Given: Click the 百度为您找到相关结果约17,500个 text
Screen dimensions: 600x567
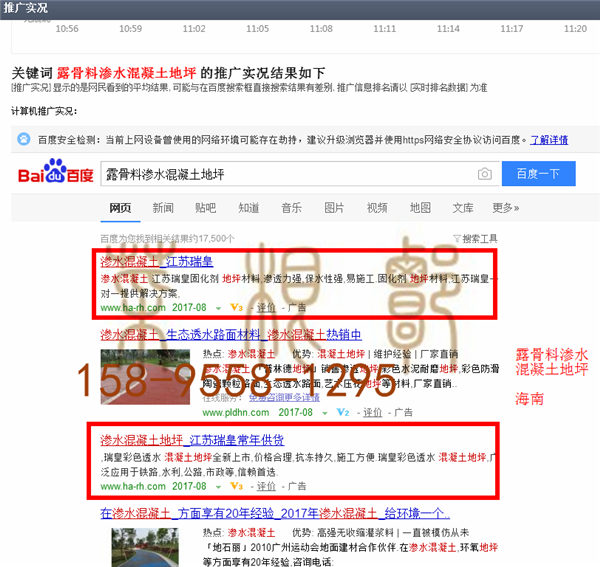Looking at the screenshot, I should click(167, 239).
